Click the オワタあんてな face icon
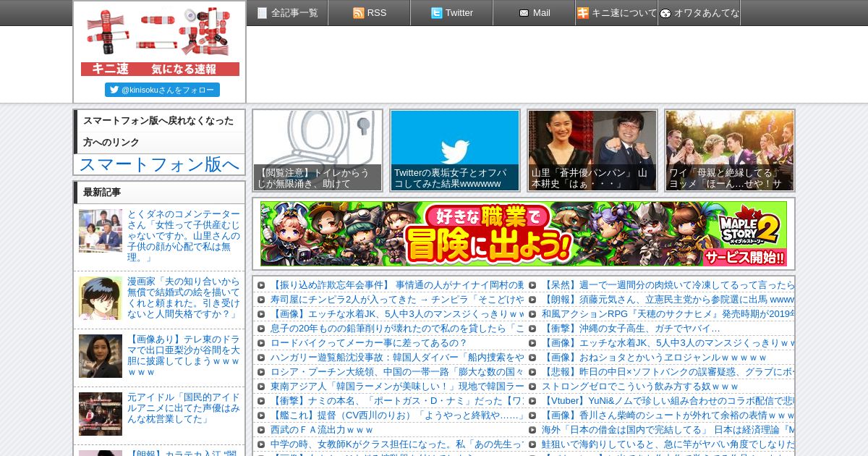This screenshot has width=868, height=456. [x=665, y=13]
